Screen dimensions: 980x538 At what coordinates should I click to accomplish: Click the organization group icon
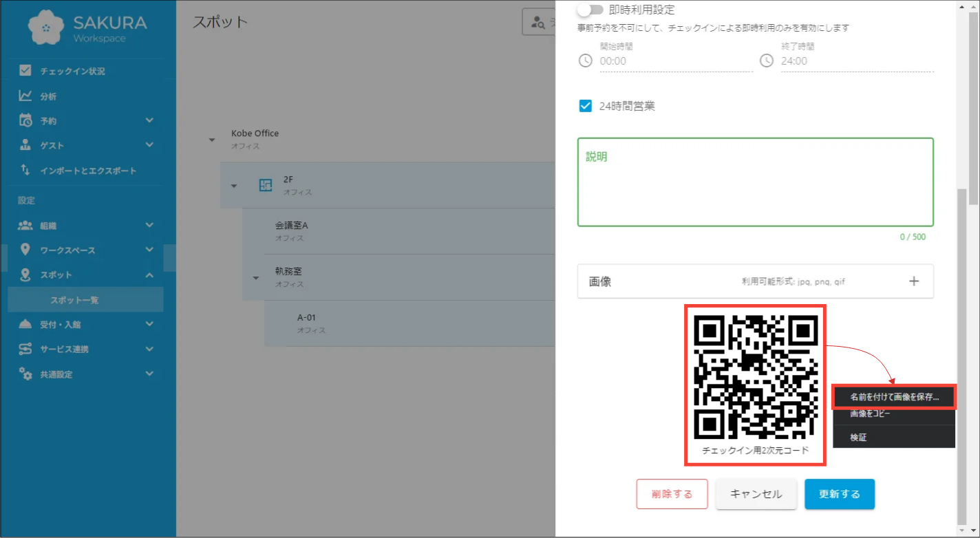(25, 225)
